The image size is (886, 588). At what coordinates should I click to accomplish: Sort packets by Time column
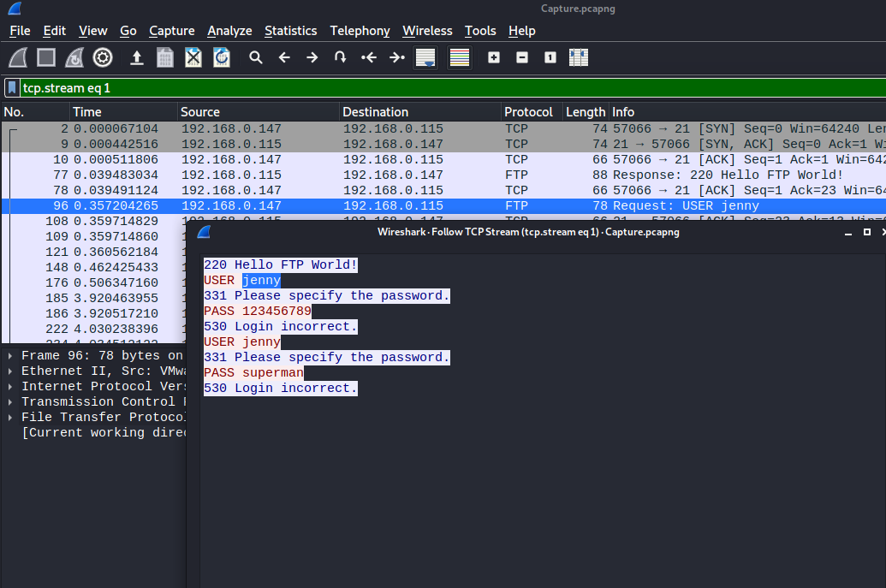point(123,112)
